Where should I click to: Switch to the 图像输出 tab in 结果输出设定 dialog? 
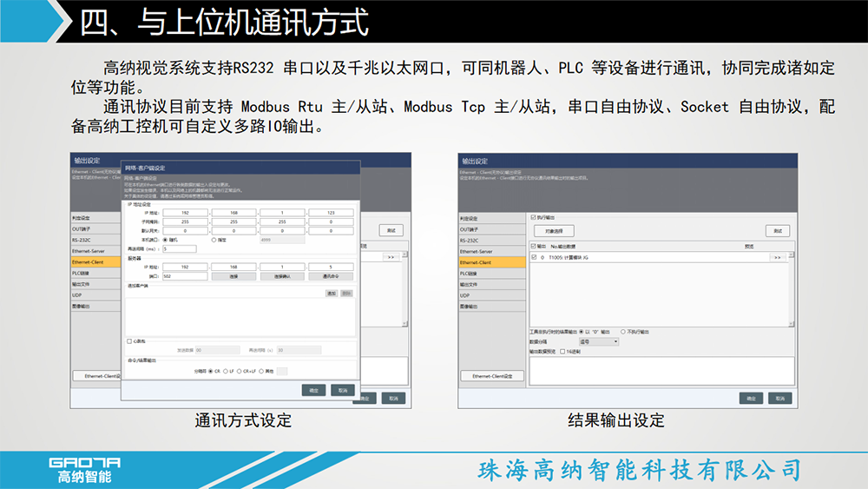(492, 307)
